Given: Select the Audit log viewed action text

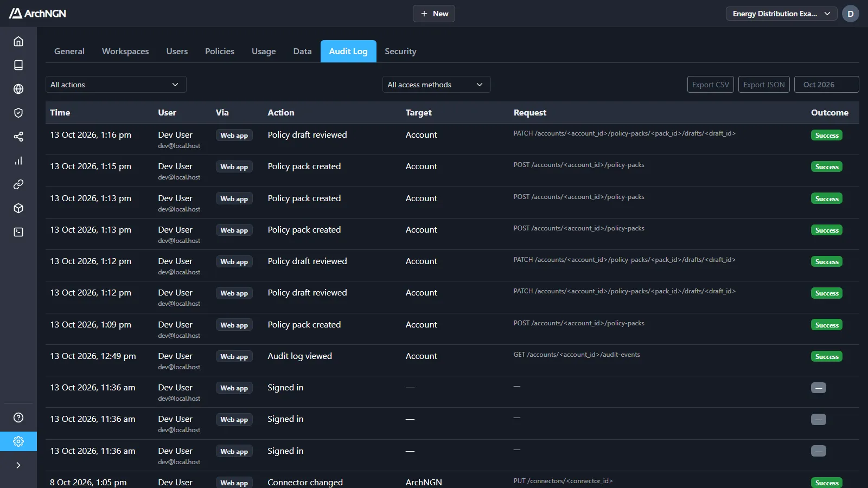Looking at the screenshot, I should point(299,356).
